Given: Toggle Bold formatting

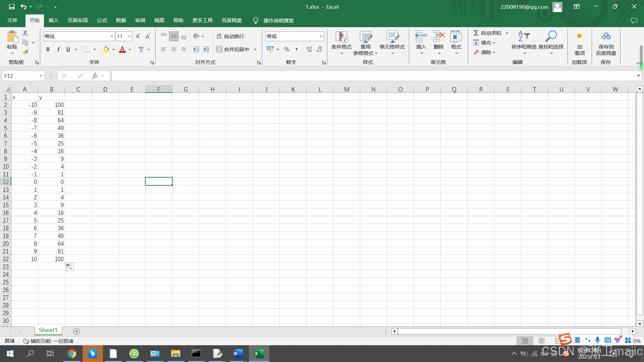Looking at the screenshot, I should [x=48, y=49].
